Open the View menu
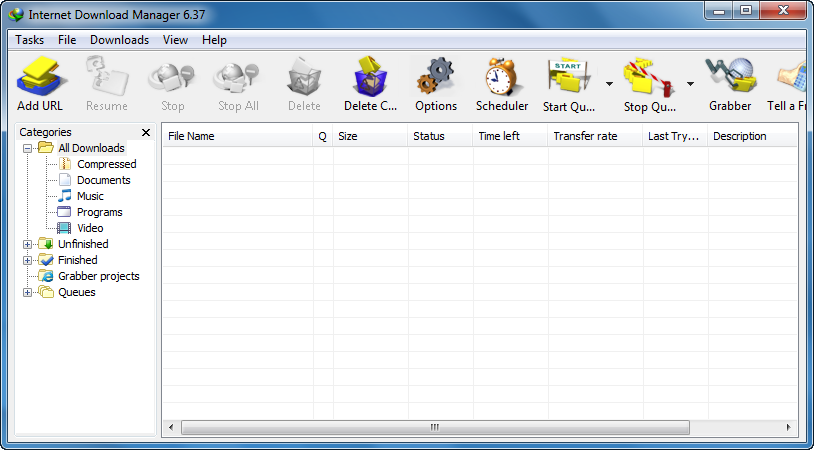Screen dimensions: 814x450 (x=175, y=40)
